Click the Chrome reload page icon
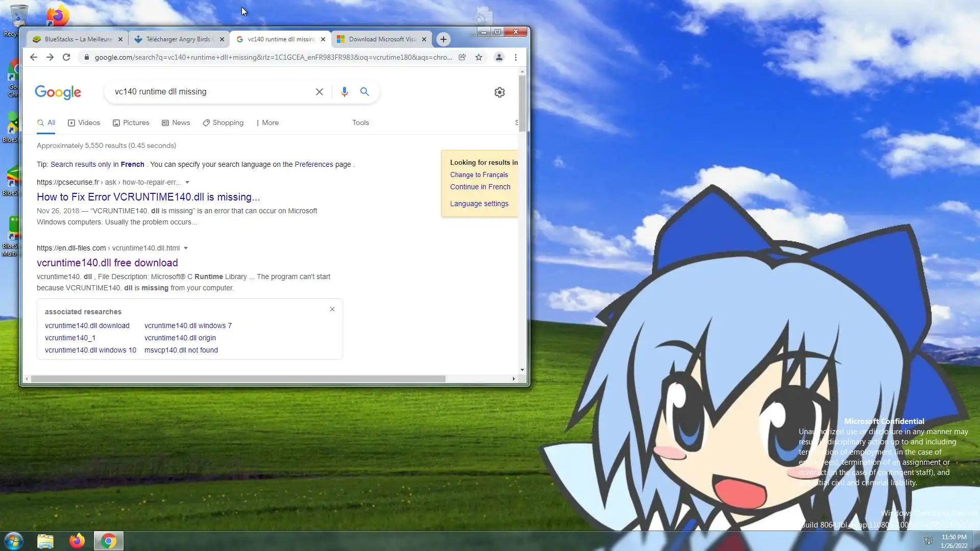Image resolution: width=980 pixels, height=551 pixels. coord(66,57)
